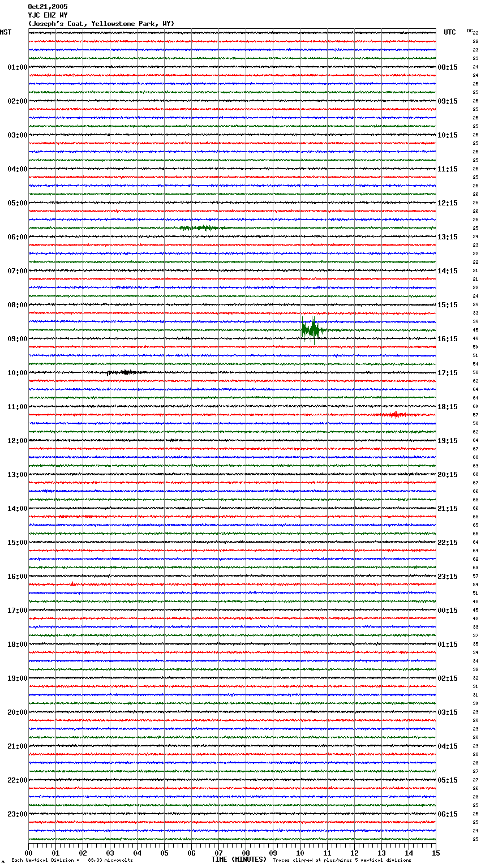Select the 03:00 MST time label
Screen dimensions: 481x868
pos(17,135)
